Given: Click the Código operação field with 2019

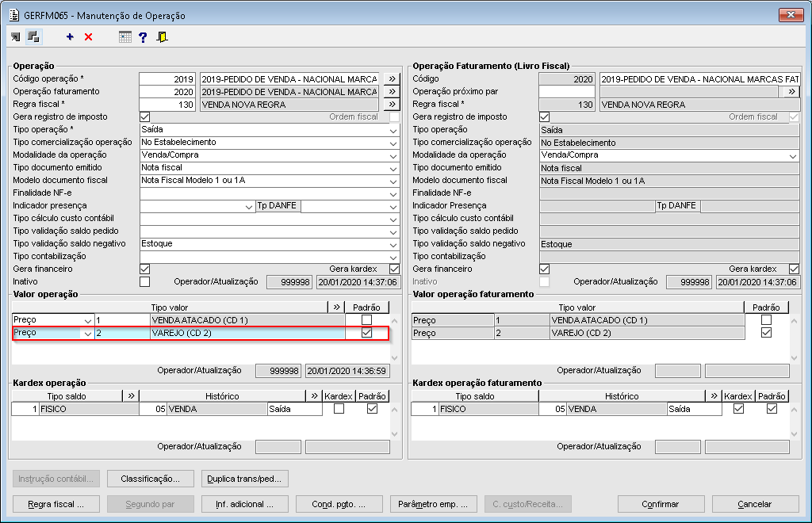Looking at the screenshot, I should point(167,78).
